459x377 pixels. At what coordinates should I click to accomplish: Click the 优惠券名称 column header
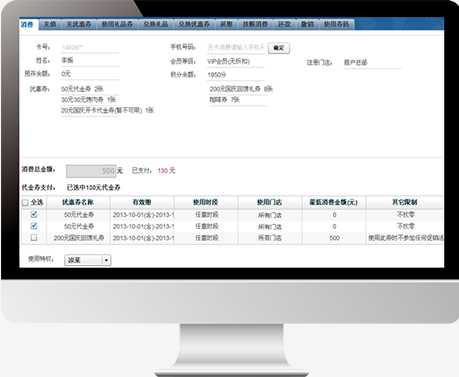pyautogui.click(x=78, y=202)
